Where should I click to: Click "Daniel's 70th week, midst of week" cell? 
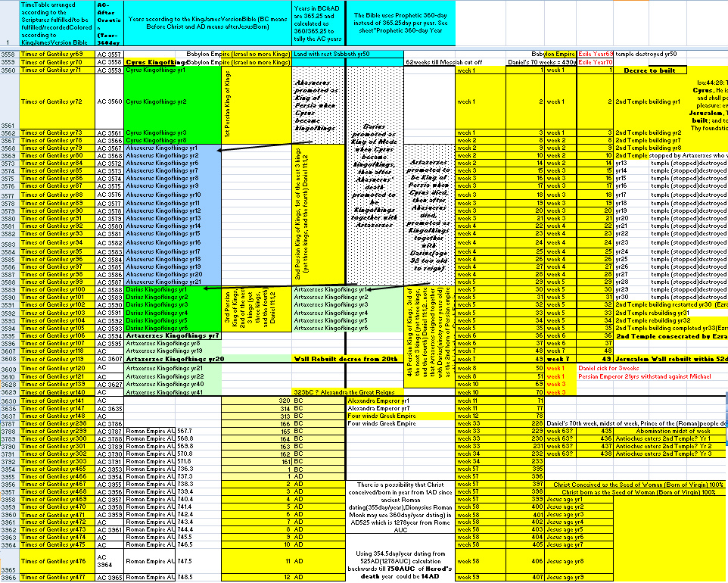(636, 423)
